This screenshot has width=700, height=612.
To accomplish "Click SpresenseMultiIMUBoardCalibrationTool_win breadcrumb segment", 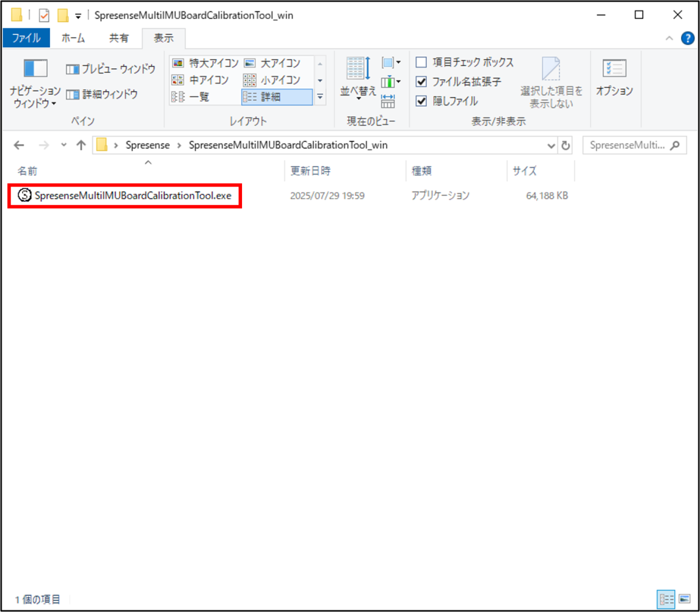I will click(x=288, y=145).
